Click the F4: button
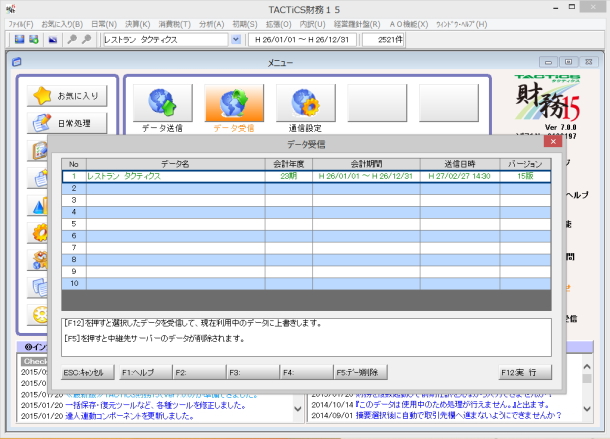 (x=307, y=372)
